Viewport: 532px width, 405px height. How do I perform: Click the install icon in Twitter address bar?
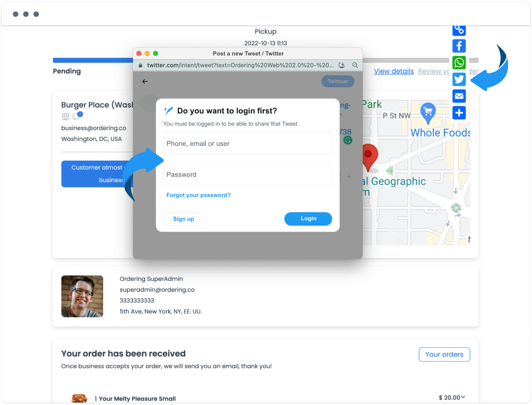point(342,65)
